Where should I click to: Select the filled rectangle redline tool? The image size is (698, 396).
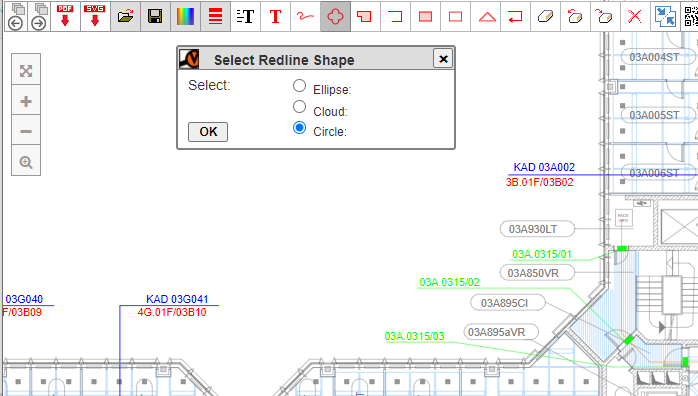tap(426, 16)
